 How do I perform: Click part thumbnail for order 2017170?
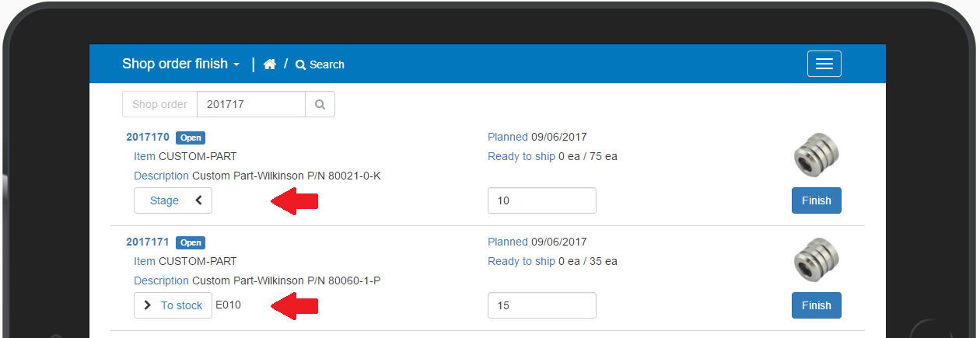point(816,155)
